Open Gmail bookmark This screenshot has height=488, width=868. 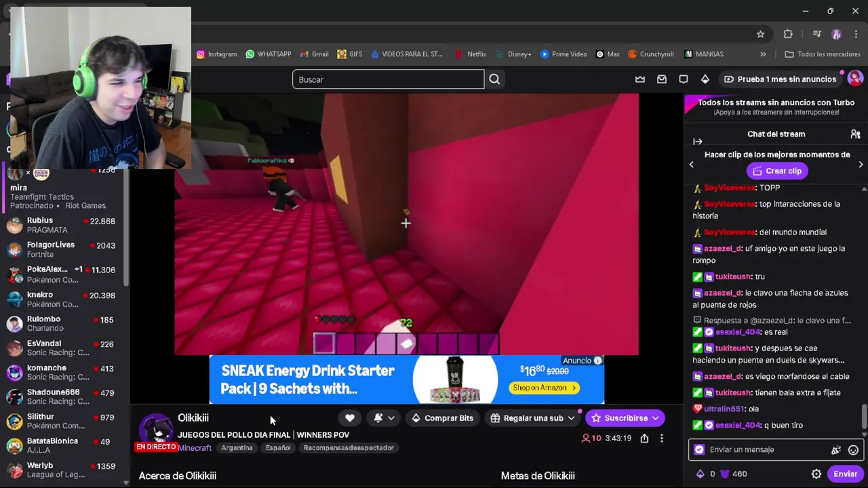click(315, 54)
